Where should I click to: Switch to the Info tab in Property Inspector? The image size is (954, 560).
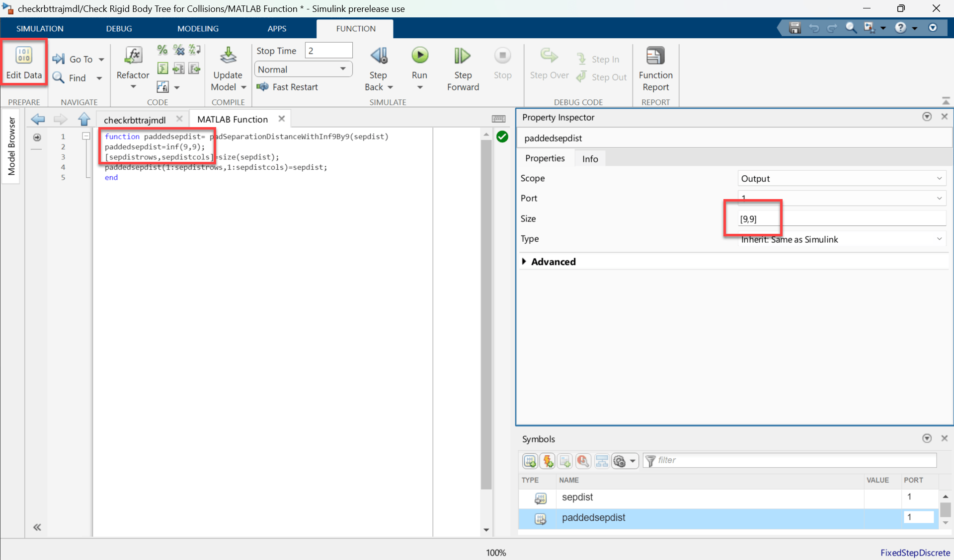click(589, 158)
